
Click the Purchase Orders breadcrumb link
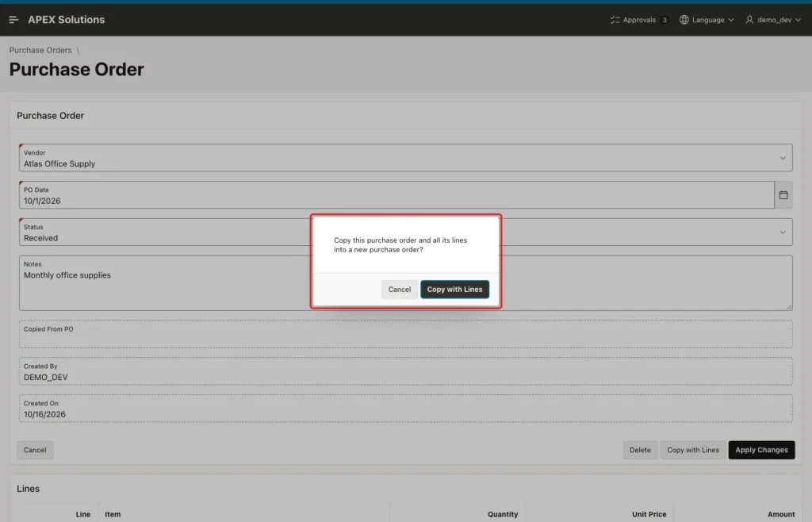[x=40, y=50]
